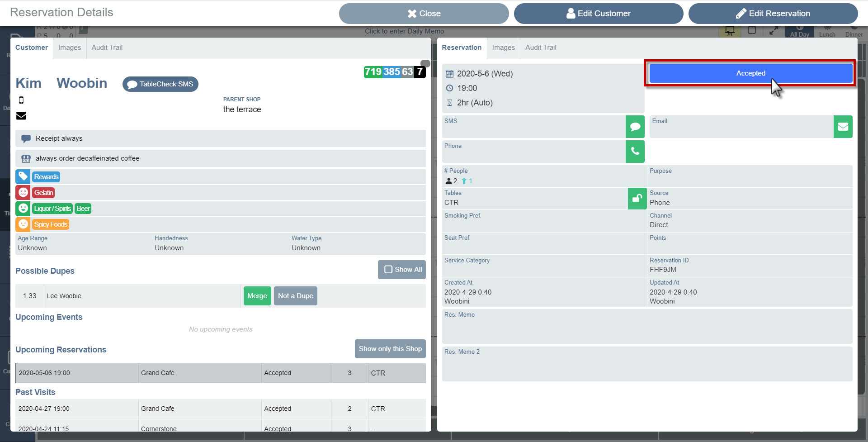This screenshot has width=868, height=442.
Task: Click the Gelatin allergy tag
Action: click(x=43, y=193)
